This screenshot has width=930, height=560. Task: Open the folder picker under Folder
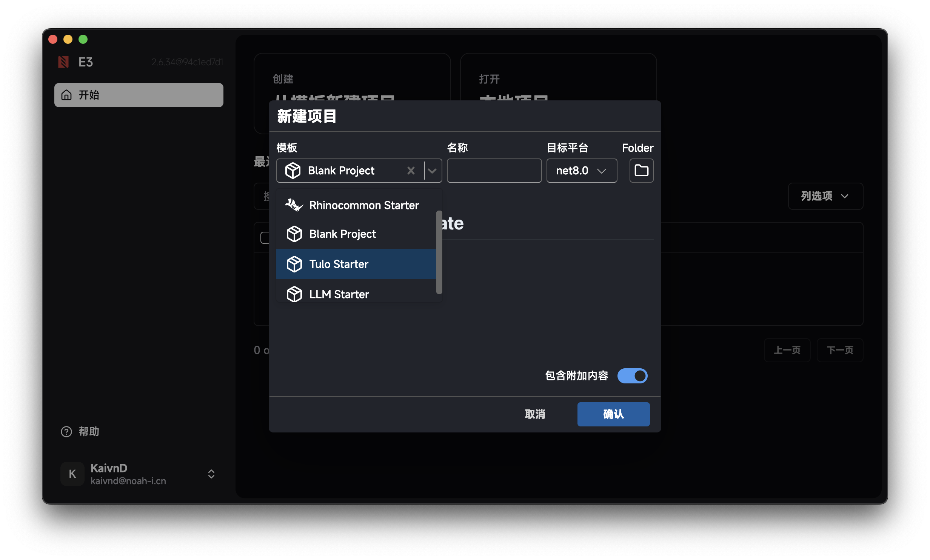(x=641, y=171)
